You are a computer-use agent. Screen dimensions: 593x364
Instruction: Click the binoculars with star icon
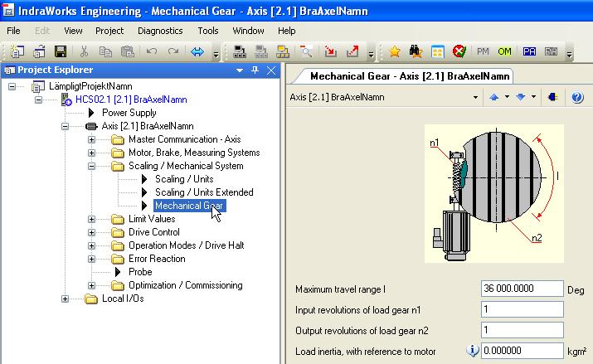(416, 51)
